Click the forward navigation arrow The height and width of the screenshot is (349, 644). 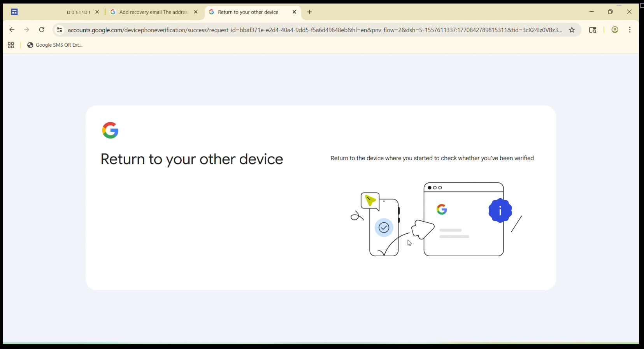27,30
